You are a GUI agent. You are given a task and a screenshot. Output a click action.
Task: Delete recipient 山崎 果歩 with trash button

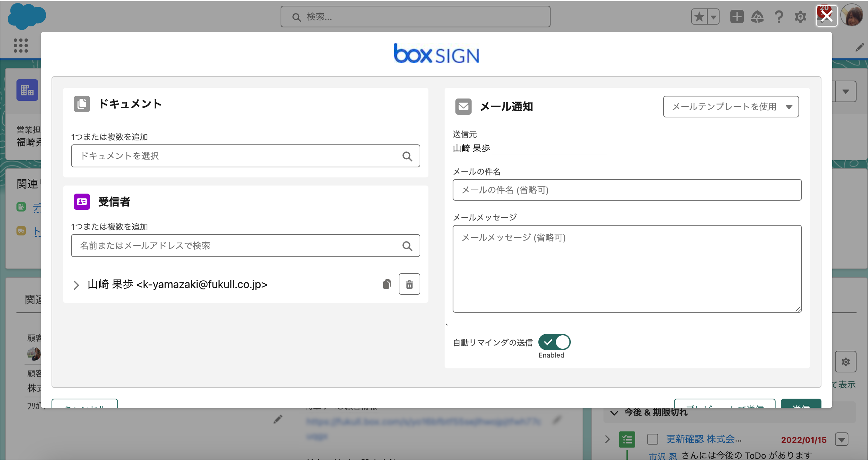[x=409, y=284]
